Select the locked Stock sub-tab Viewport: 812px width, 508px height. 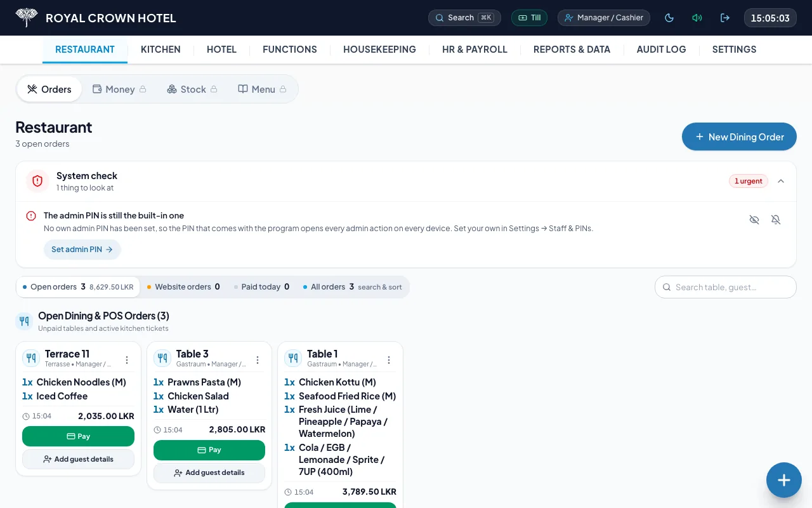193,90
